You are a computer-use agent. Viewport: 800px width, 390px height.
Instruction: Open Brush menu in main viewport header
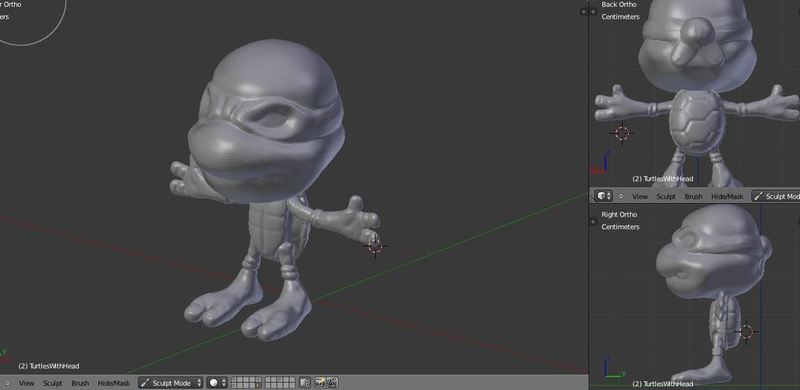[80, 383]
